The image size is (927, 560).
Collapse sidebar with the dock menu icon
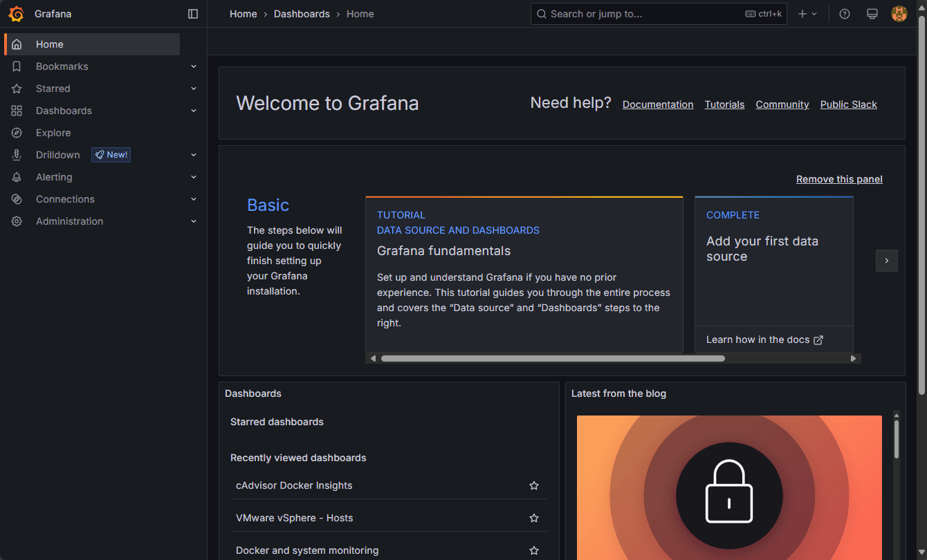(193, 14)
